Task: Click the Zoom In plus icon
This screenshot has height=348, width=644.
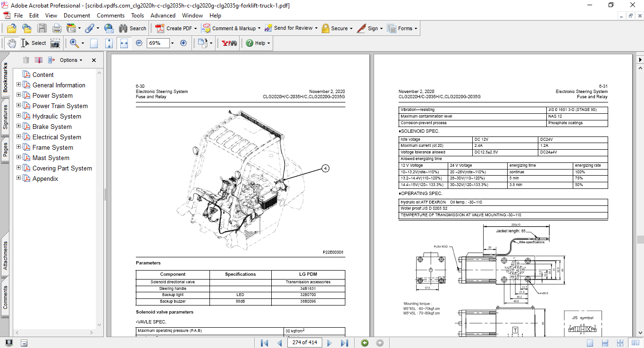Action: (x=183, y=43)
